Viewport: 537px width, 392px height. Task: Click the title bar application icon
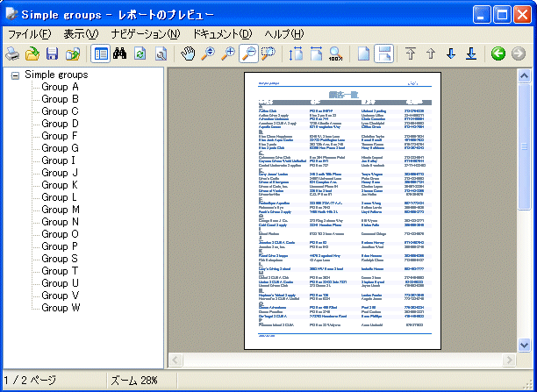point(11,14)
